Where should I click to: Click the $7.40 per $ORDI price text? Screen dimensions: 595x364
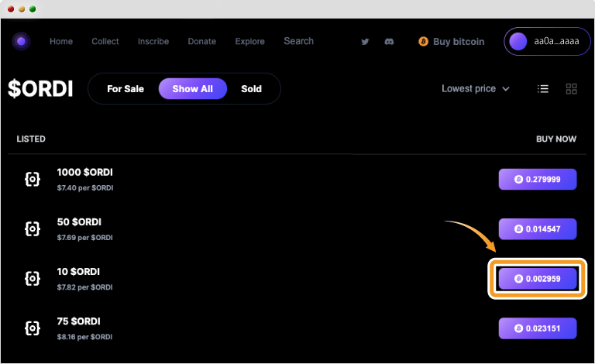pos(85,187)
